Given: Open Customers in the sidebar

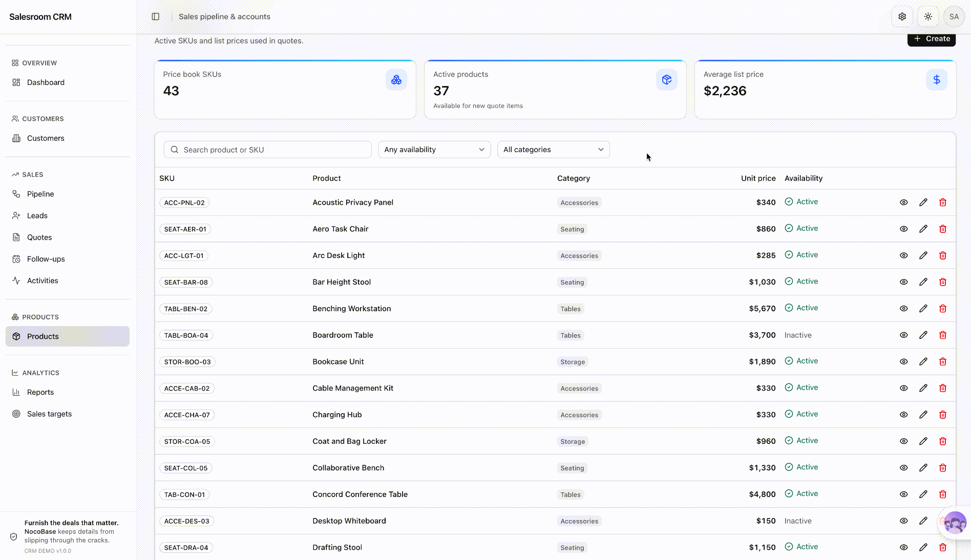Looking at the screenshot, I should pyautogui.click(x=68, y=138).
